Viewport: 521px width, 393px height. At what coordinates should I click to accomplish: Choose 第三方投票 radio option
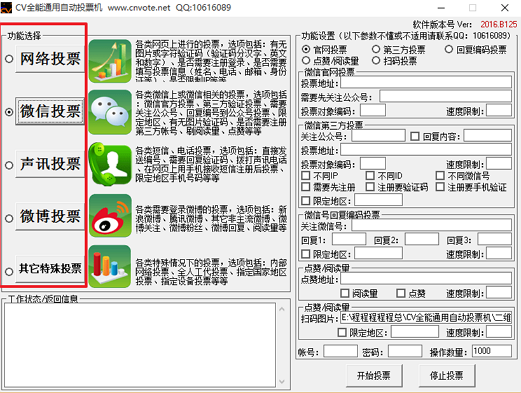tap(376, 49)
